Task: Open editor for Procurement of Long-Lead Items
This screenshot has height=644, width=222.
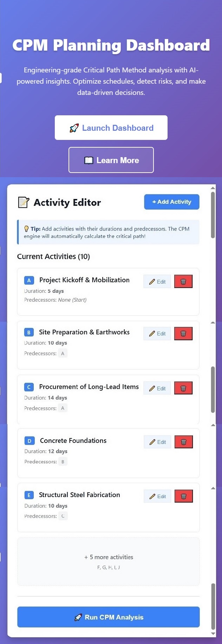Action: [157, 388]
